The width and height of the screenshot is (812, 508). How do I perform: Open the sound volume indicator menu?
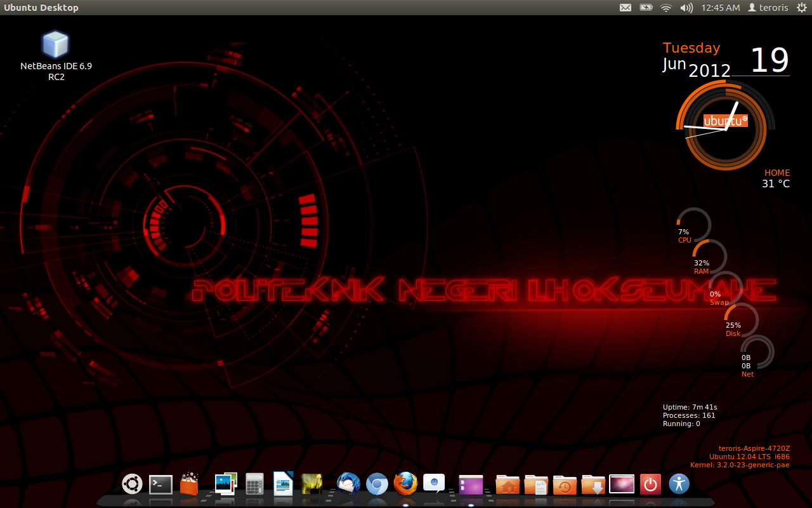(686, 7)
